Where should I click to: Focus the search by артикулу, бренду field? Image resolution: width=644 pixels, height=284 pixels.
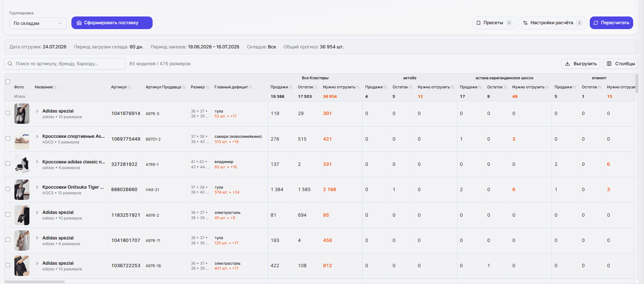point(65,64)
